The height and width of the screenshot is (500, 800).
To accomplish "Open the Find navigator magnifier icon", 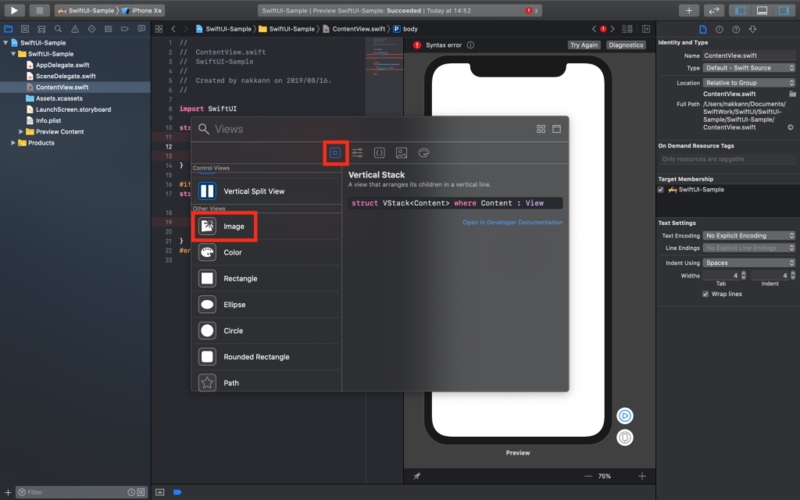I will point(58,29).
